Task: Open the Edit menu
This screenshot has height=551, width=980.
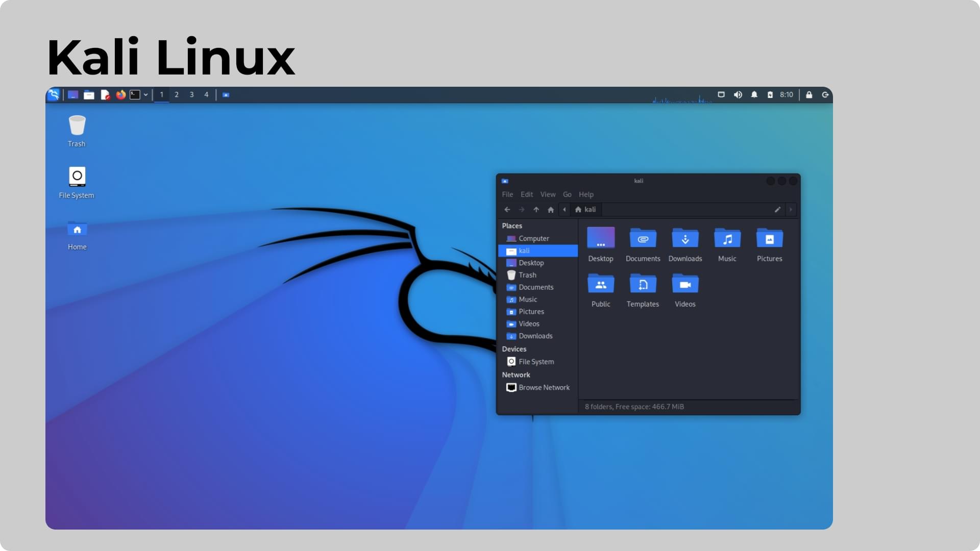Action: pos(527,194)
